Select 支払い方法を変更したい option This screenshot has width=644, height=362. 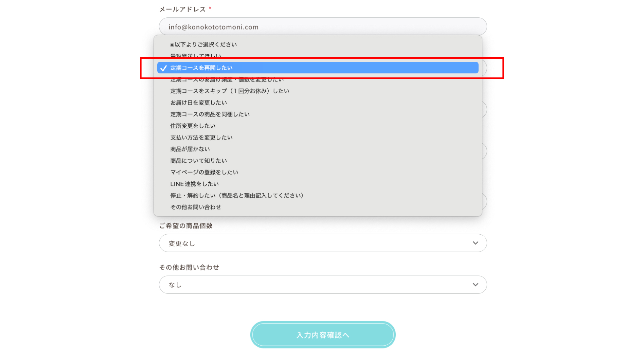[318, 137]
